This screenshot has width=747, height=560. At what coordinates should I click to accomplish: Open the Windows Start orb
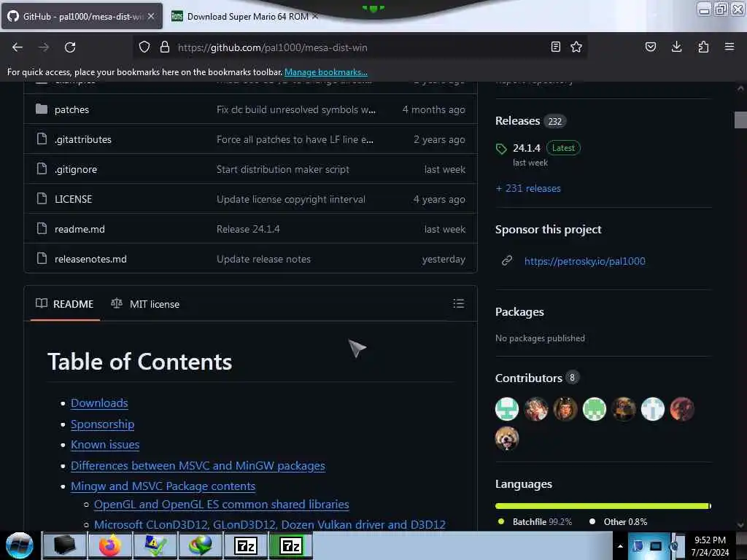(x=20, y=545)
